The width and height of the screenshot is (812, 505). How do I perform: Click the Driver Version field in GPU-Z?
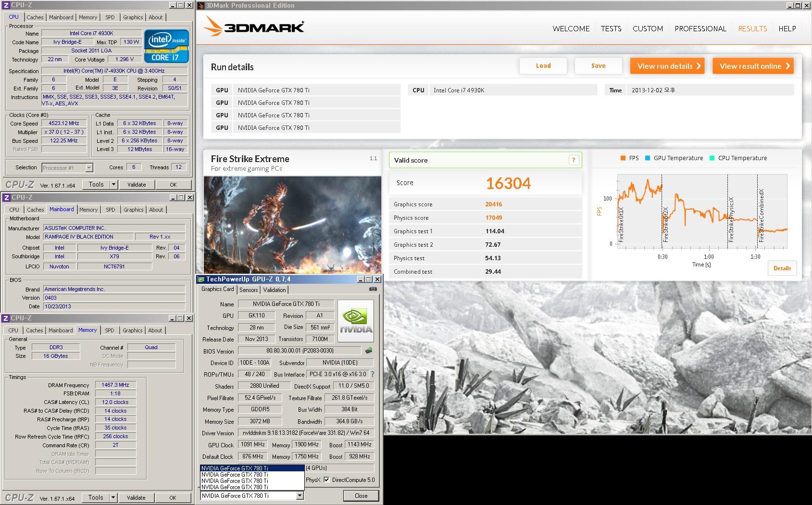(x=306, y=433)
